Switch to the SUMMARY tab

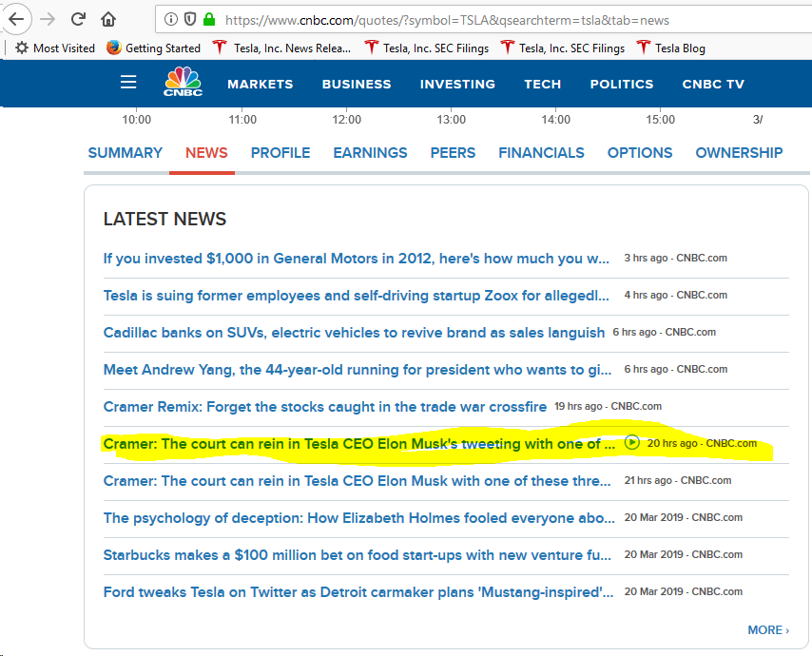(125, 153)
